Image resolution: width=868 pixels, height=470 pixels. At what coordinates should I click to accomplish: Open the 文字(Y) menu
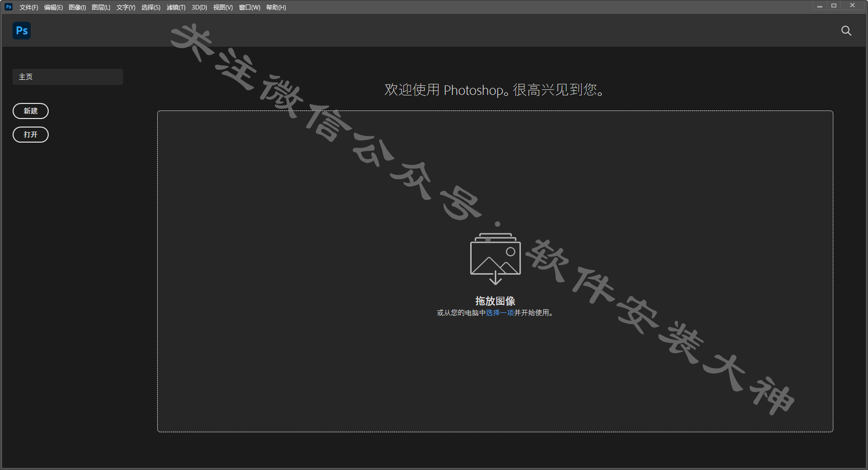click(126, 8)
